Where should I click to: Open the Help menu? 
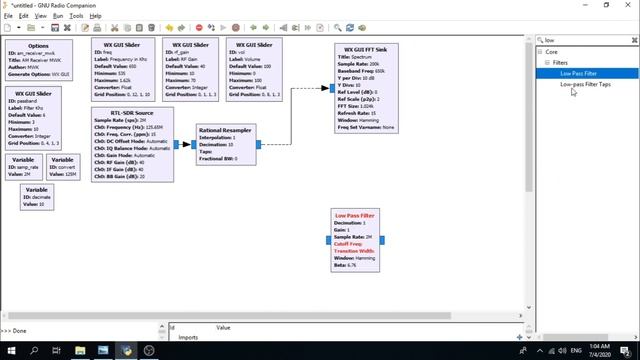(x=96, y=16)
